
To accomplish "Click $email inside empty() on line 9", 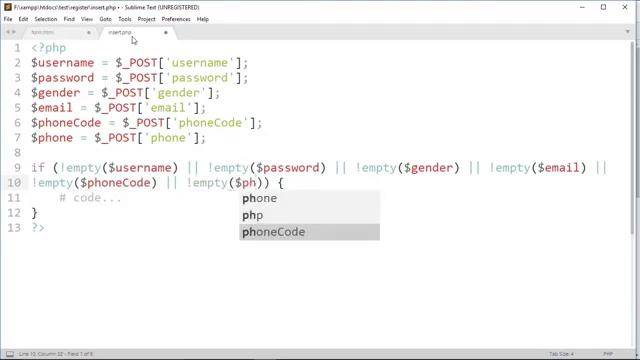I will click(x=558, y=168).
